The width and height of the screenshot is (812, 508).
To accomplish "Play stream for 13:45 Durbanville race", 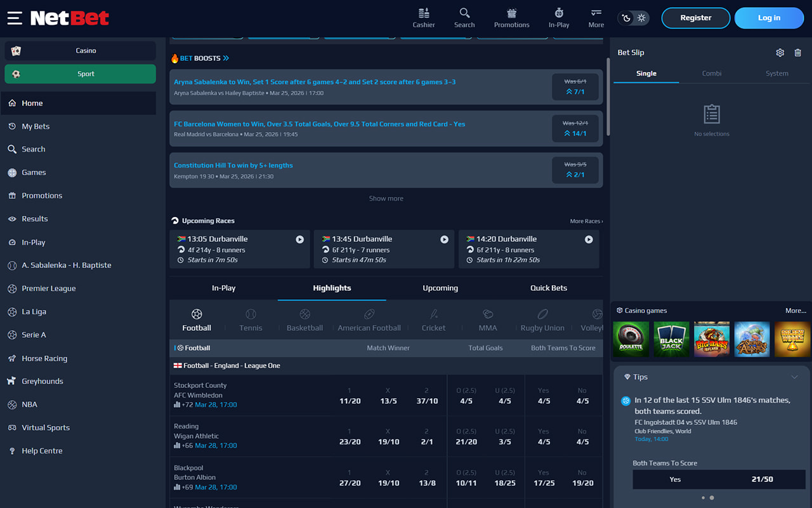I will pos(444,239).
